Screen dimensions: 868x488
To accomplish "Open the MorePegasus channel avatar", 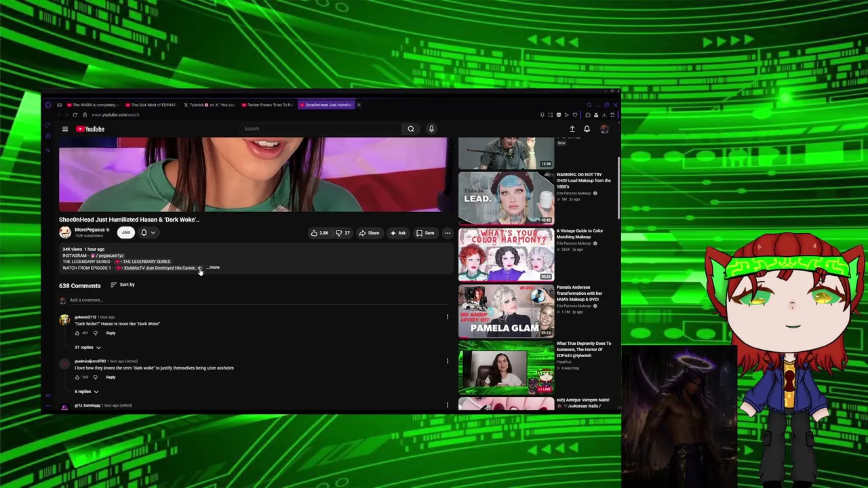I will pyautogui.click(x=65, y=232).
